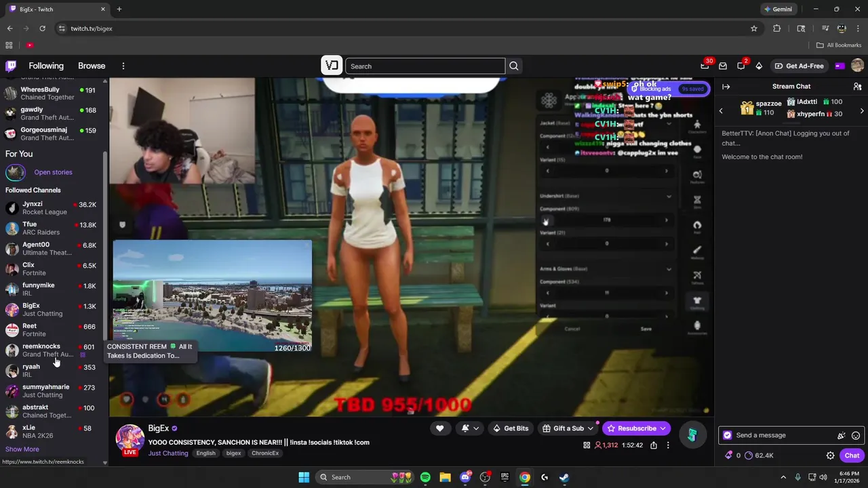
Task: Show previous gift leaderboard entries
Action: pyautogui.click(x=721, y=111)
